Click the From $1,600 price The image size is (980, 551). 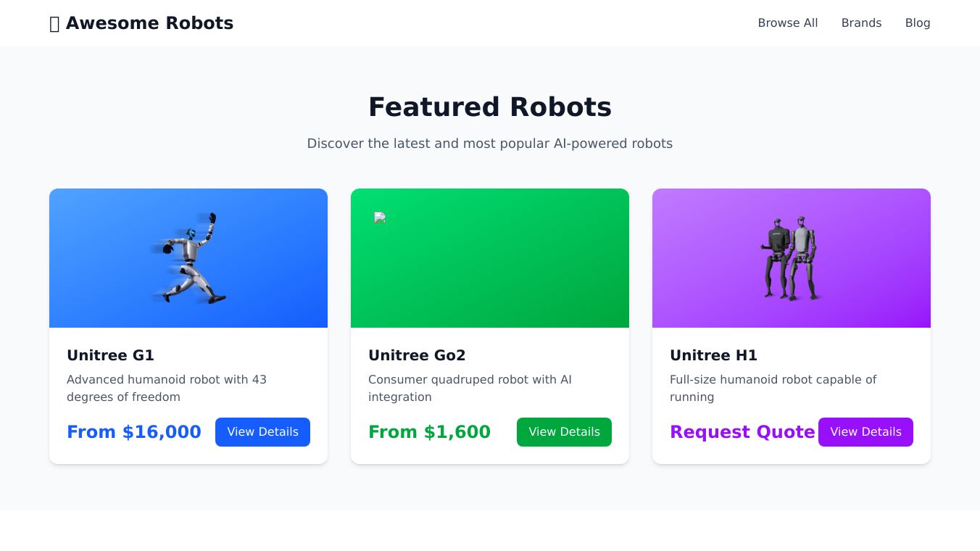429,432
